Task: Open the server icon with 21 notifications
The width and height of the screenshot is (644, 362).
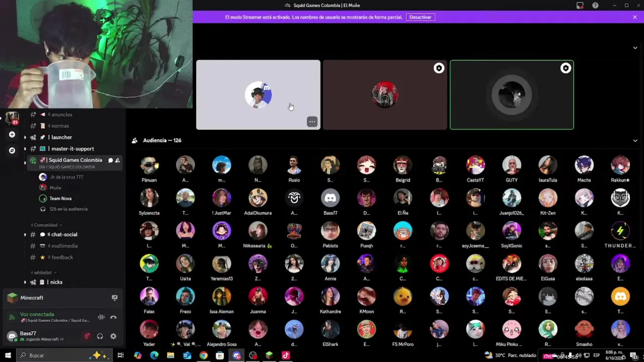Action: pyautogui.click(x=12, y=118)
